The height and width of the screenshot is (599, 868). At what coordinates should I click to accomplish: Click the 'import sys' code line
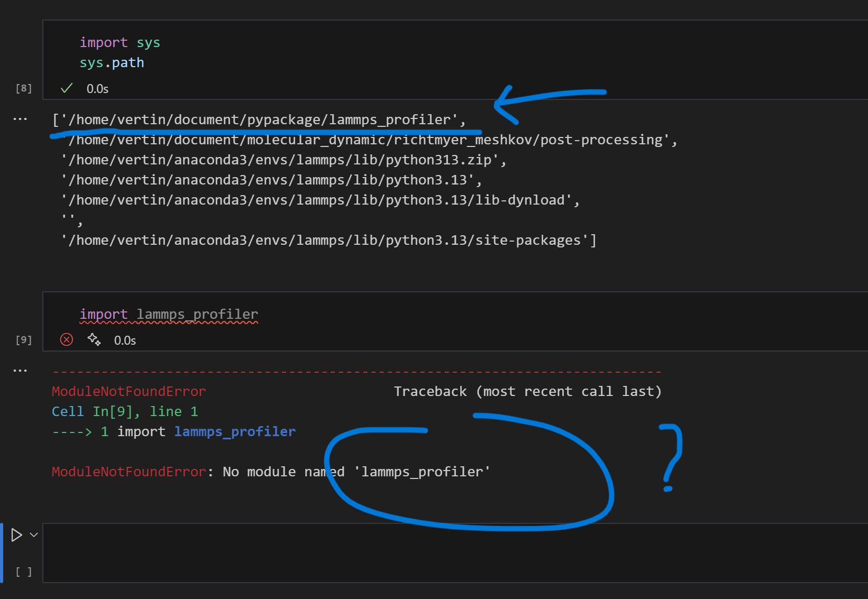[120, 42]
